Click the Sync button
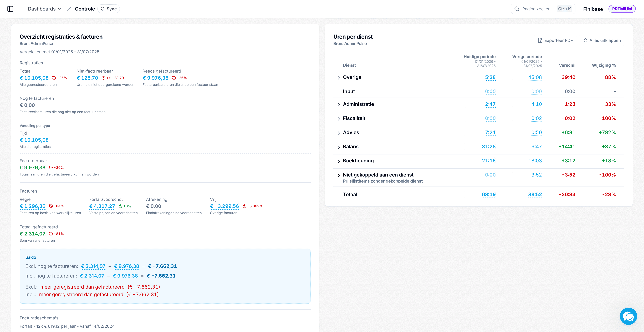The height and width of the screenshot is (332, 644). (x=109, y=9)
